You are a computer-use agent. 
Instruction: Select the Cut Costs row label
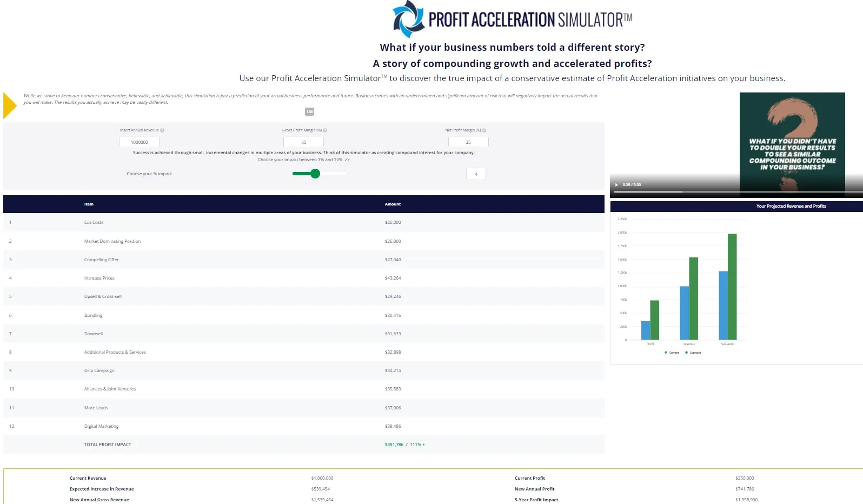(x=94, y=222)
